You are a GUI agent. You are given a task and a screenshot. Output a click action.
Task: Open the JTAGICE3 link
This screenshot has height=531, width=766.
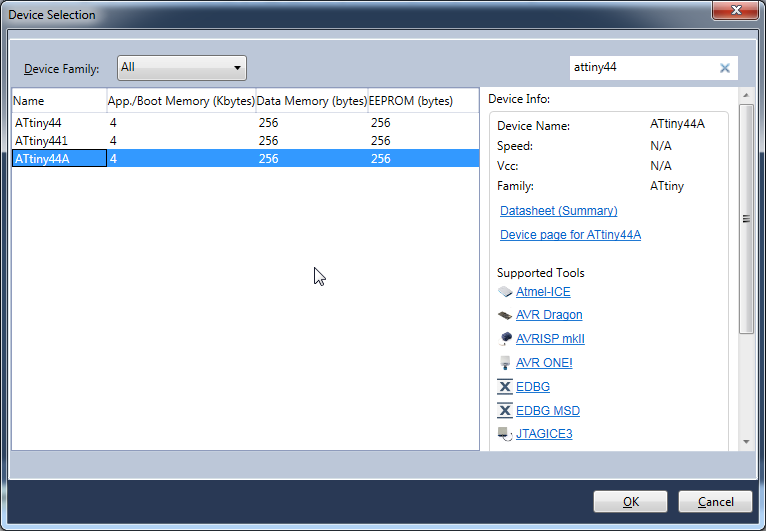(544, 434)
